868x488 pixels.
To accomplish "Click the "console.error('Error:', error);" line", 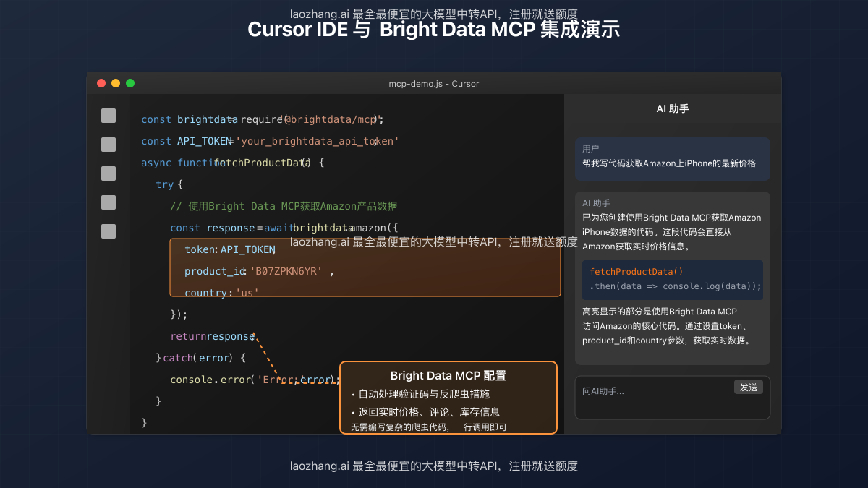I will click(x=255, y=380).
